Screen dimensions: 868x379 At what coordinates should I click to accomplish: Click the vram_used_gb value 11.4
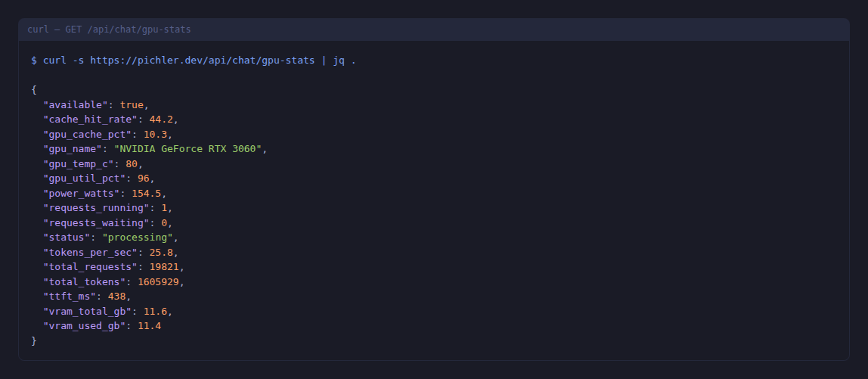tap(149, 326)
